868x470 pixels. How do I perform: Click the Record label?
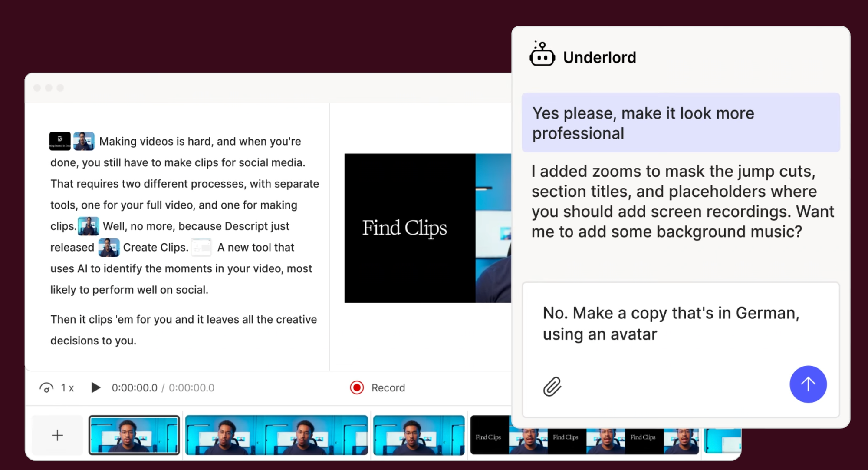(x=388, y=387)
